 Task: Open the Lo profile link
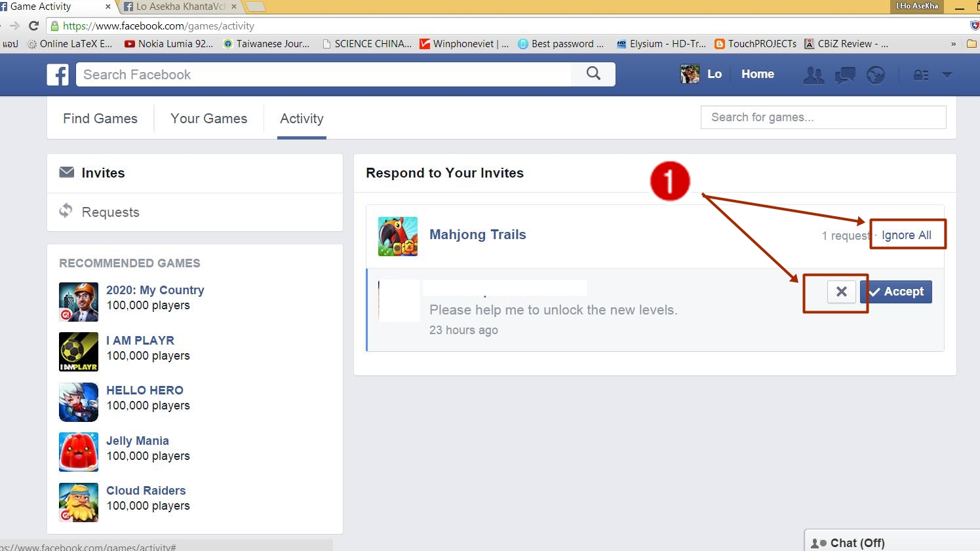tap(715, 74)
